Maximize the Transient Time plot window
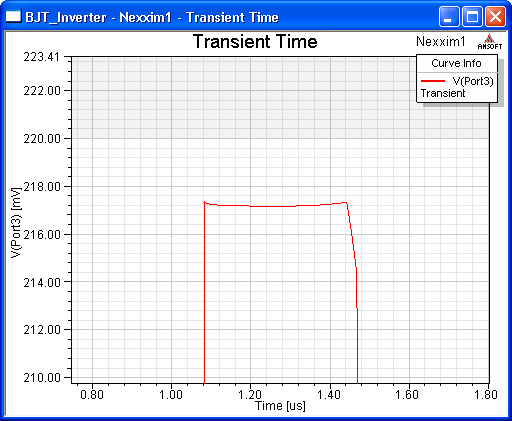 [472, 16]
